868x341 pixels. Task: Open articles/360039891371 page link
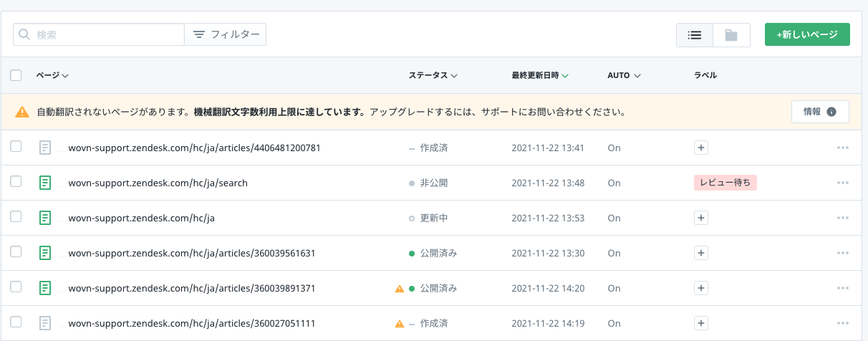point(192,288)
